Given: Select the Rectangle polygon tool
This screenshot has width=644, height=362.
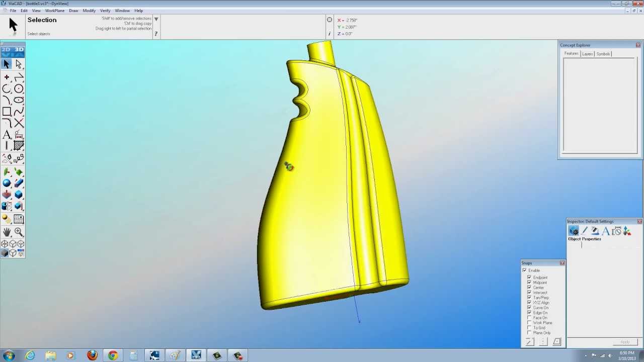Looking at the screenshot, I should [7, 112].
